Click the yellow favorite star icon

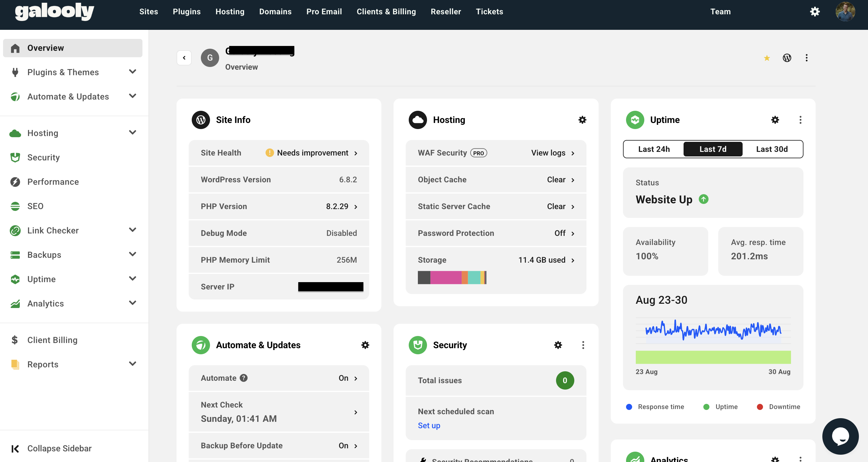(767, 58)
